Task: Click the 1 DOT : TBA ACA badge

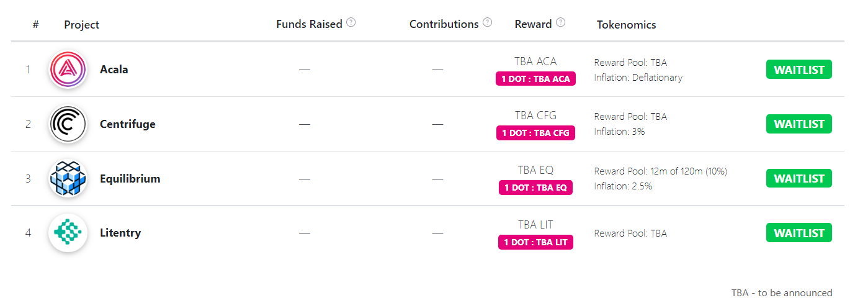Action: coord(536,79)
